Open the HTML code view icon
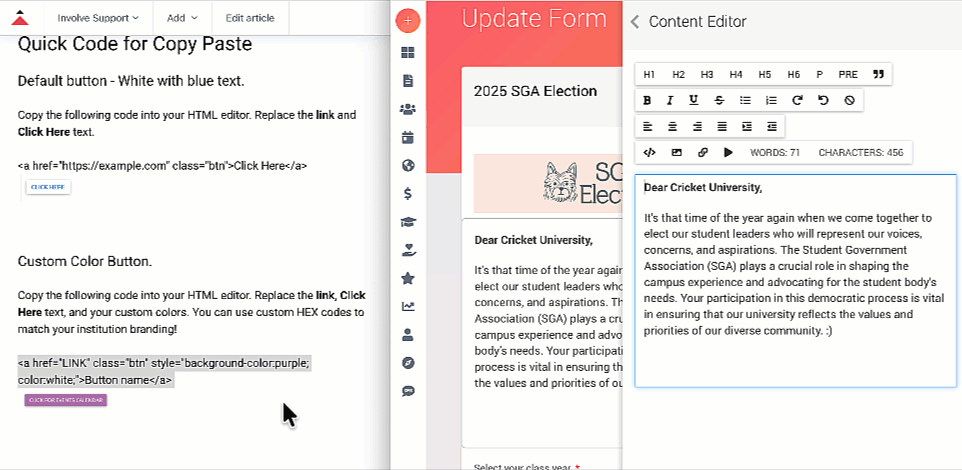This screenshot has height=470, width=962. (649, 153)
